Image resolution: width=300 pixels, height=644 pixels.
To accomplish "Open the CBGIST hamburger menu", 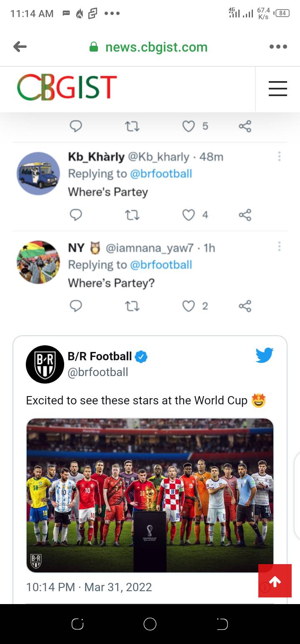I will tap(277, 89).
